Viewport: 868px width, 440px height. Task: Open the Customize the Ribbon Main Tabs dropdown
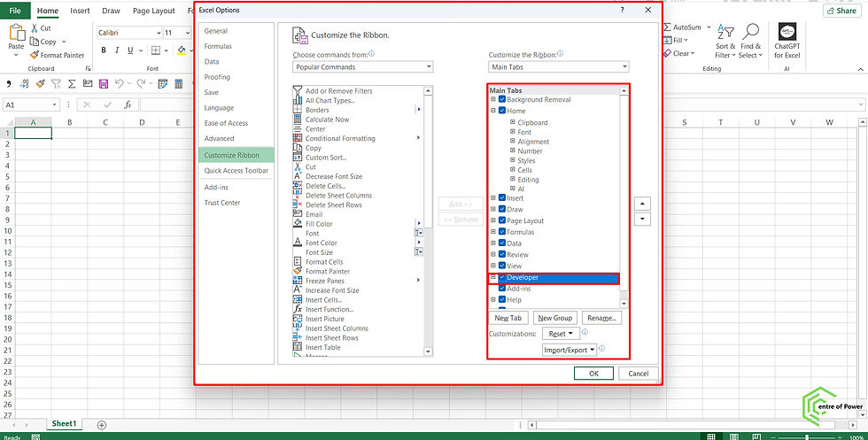tap(559, 67)
